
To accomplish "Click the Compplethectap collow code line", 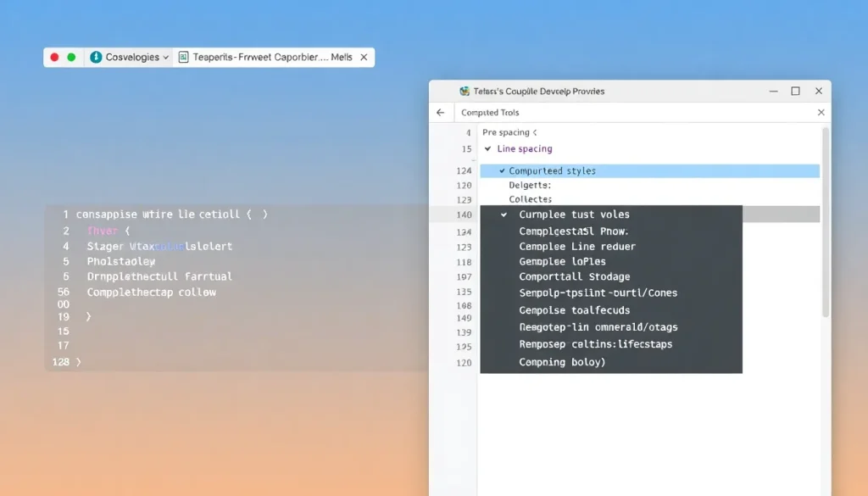I will tap(151, 293).
